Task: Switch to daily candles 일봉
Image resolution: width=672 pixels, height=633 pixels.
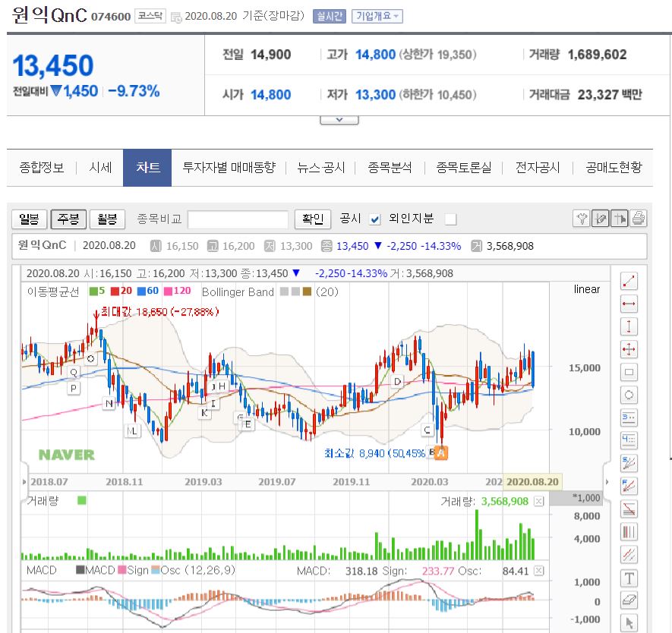Action: (x=29, y=219)
